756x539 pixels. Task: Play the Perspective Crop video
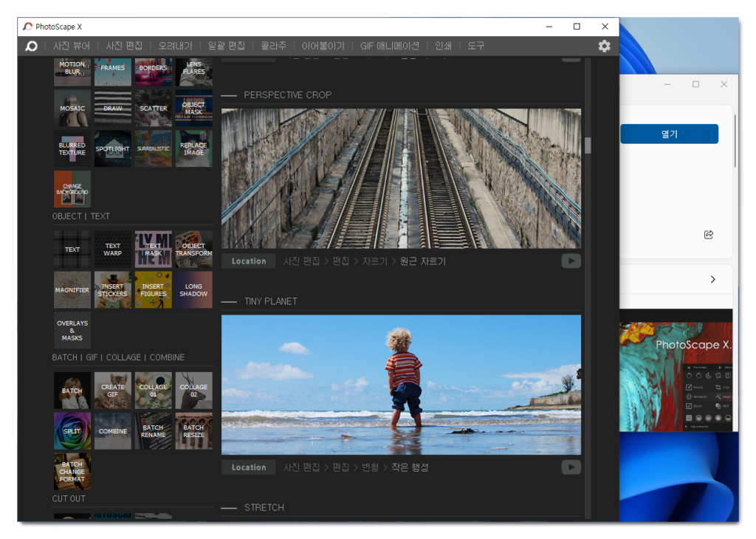571,261
